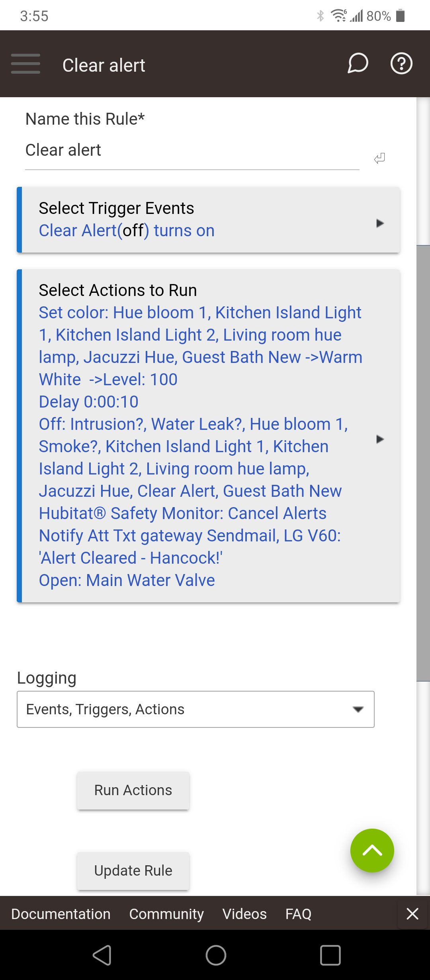The width and height of the screenshot is (430, 980).
Task: Click the Run Actions button
Action: (133, 790)
